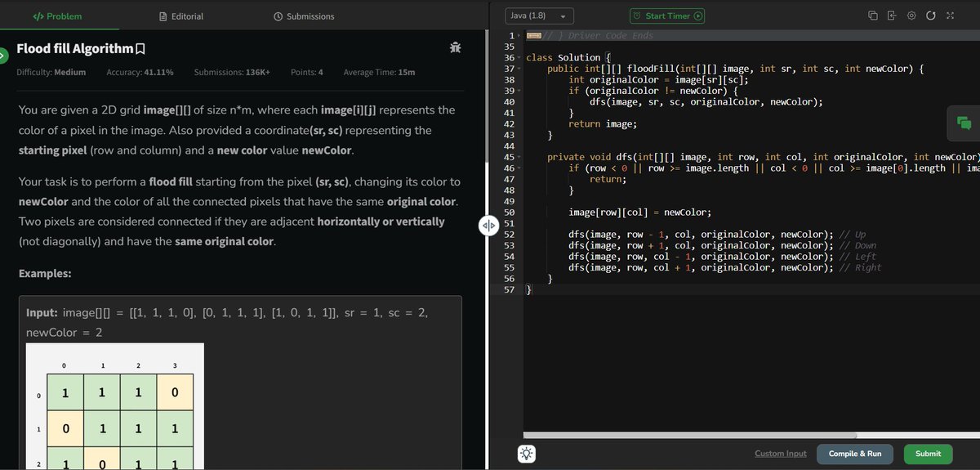This screenshot has width=980, height=470.
Task: Reset code with the refresh icon
Action: 930,16
